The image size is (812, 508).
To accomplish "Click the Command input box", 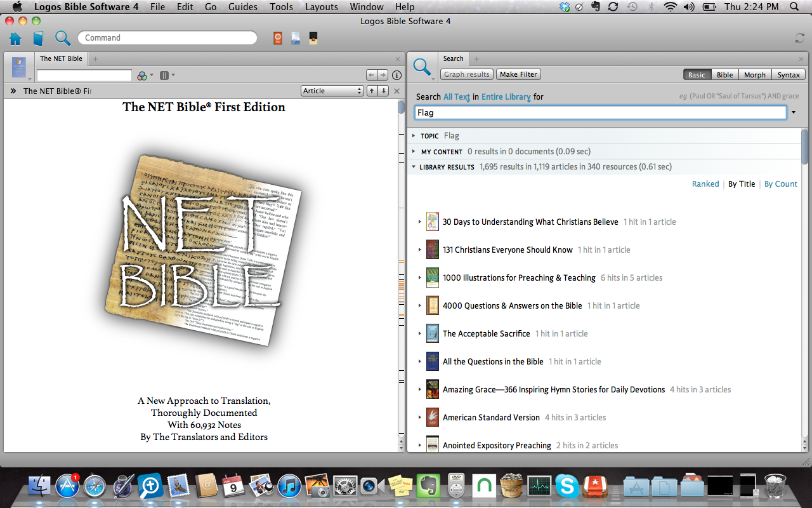I will pyautogui.click(x=167, y=38).
